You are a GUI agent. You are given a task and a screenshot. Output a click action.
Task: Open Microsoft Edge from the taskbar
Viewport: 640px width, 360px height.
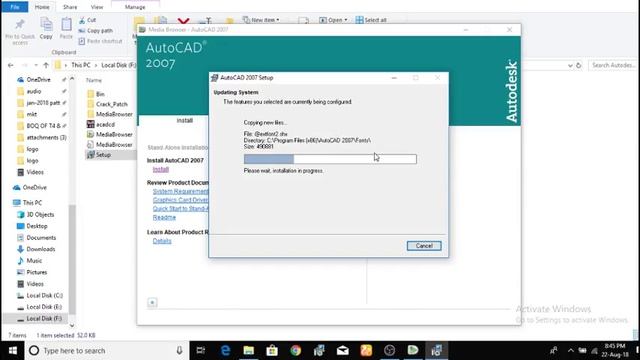225,351
